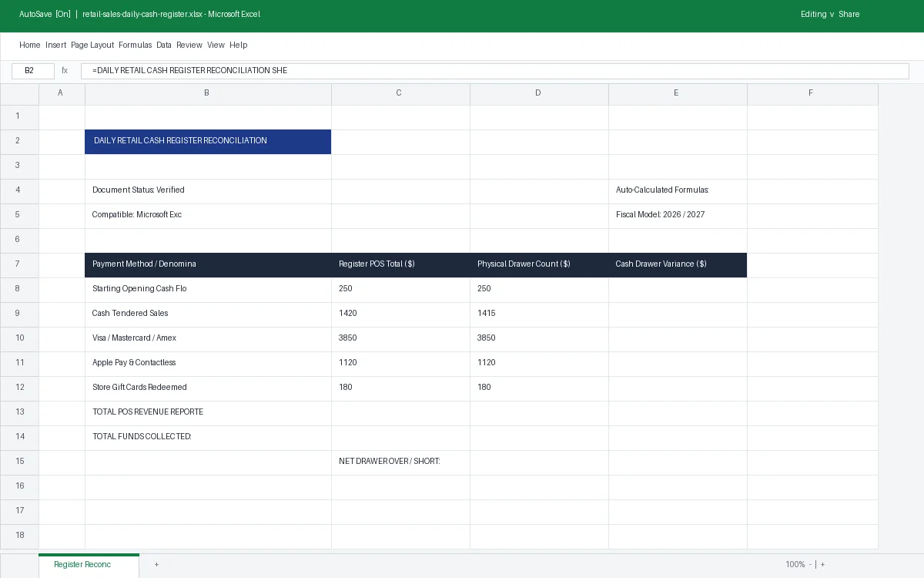The height and width of the screenshot is (578, 924).
Task: Add a new sheet with the plus button
Action: coord(156,565)
